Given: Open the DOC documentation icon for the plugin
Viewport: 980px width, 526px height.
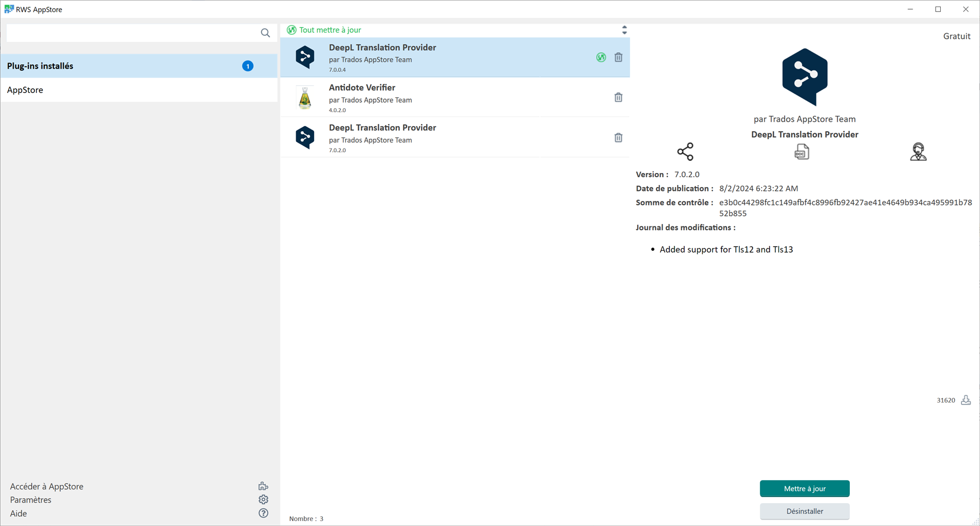Looking at the screenshot, I should point(801,151).
